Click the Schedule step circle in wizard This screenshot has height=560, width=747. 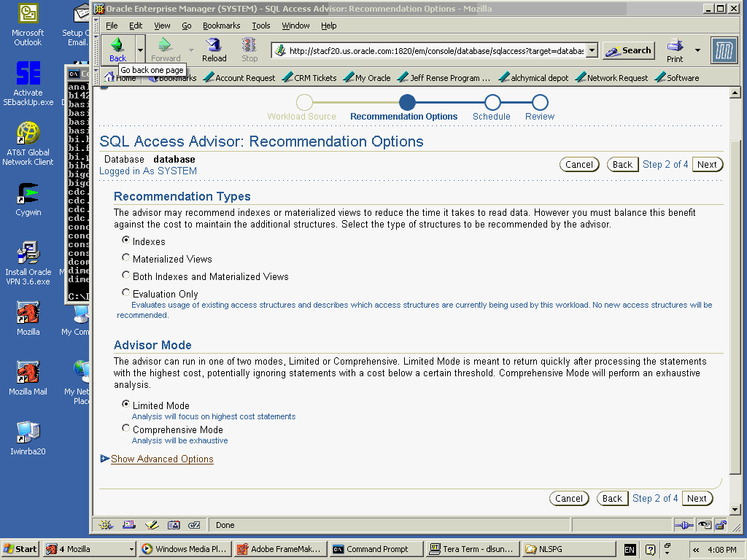click(x=492, y=103)
